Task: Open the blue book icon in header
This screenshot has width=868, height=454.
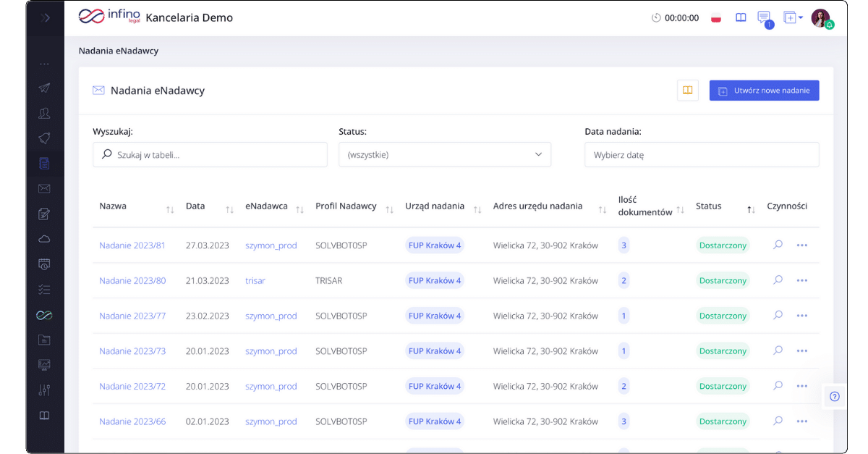Action: pyautogui.click(x=741, y=17)
